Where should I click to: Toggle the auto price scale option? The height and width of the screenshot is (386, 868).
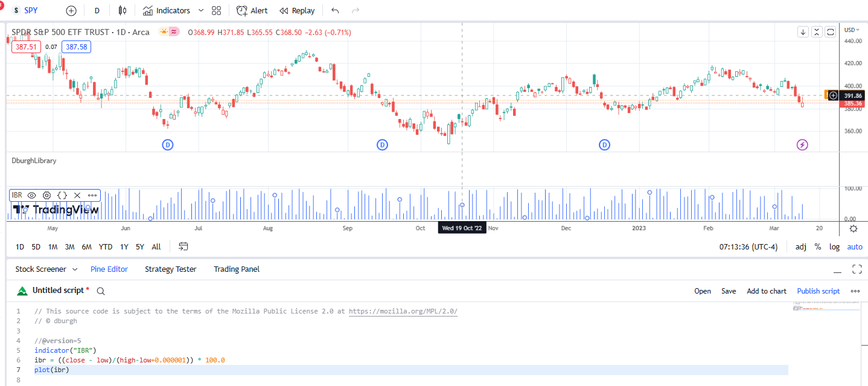(x=855, y=246)
